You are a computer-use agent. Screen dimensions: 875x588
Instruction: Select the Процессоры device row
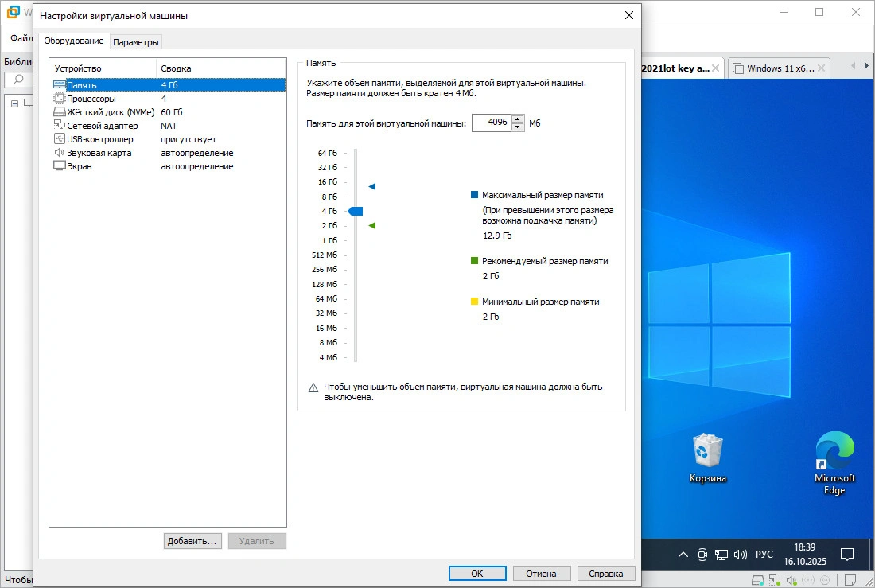point(91,99)
